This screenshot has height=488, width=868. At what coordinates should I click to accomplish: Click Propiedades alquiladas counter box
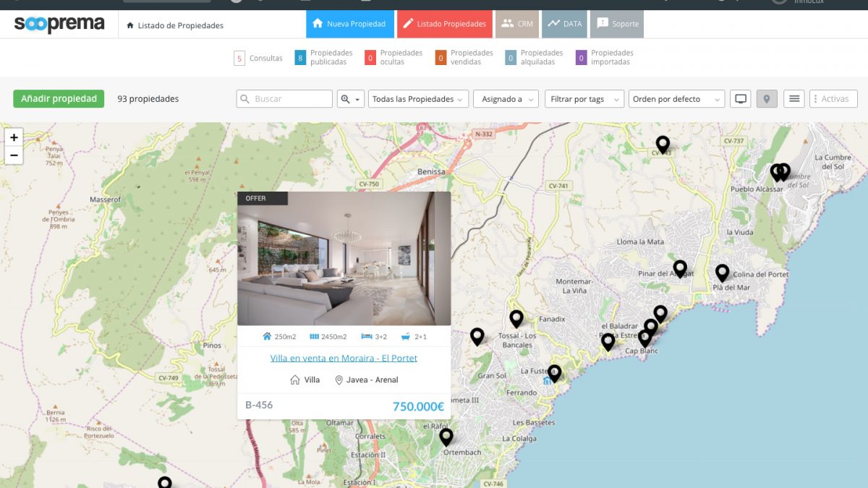tap(511, 58)
